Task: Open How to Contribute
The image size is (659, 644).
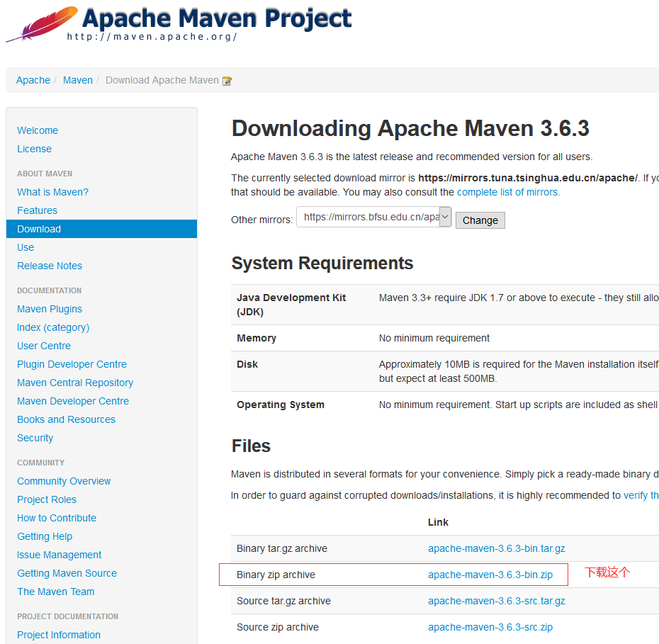Action: click(56, 518)
